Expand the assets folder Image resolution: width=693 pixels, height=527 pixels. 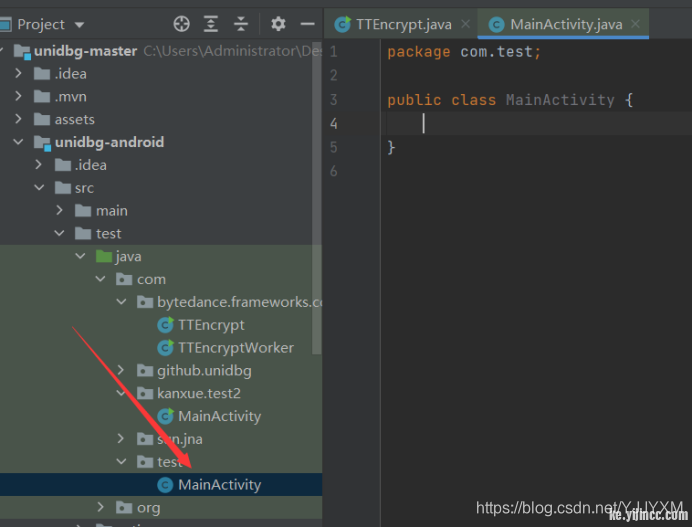pyautogui.click(x=18, y=119)
